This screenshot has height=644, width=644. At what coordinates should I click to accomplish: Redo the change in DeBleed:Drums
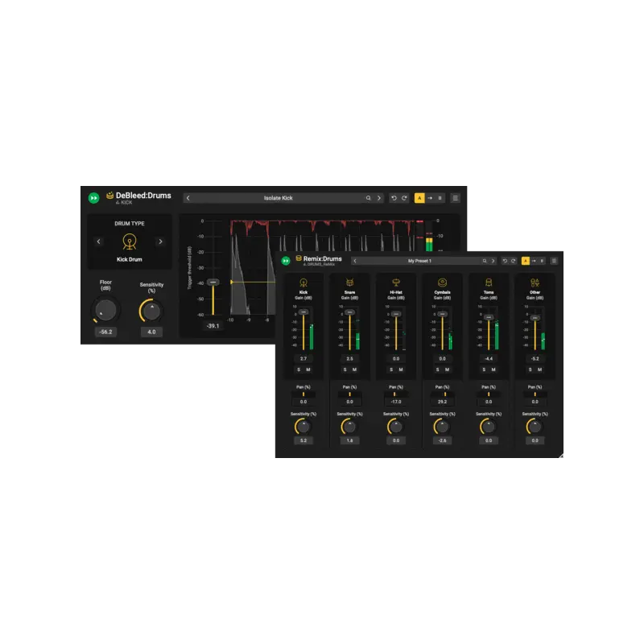pos(405,198)
